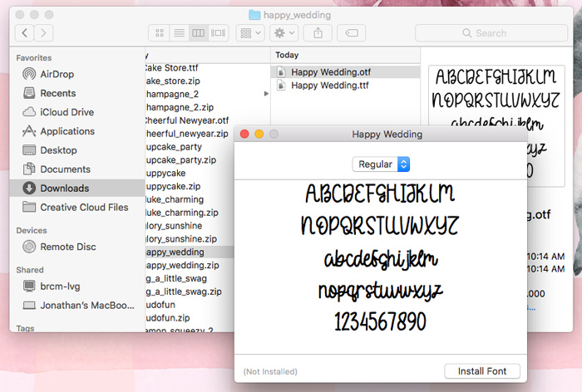Select the ake_store.zip file
This screenshot has height=392, width=582.
pos(173,81)
